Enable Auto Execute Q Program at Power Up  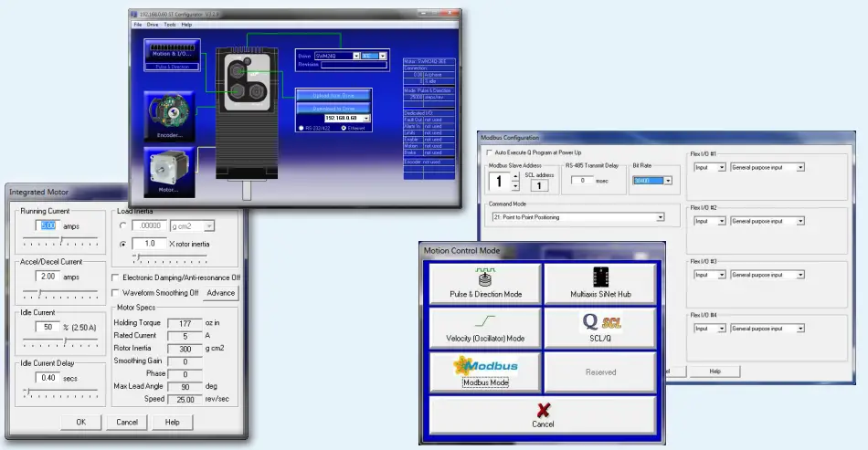pyautogui.click(x=489, y=152)
